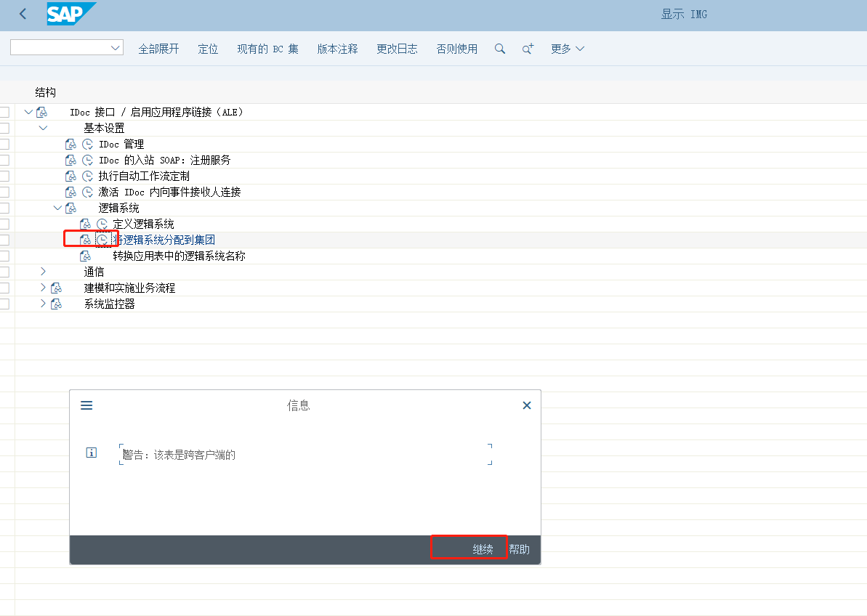The width and height of the screenshot is (867, 616).
Task: Click 全部展开 in the toolbar
Action: tap(158, 49)
